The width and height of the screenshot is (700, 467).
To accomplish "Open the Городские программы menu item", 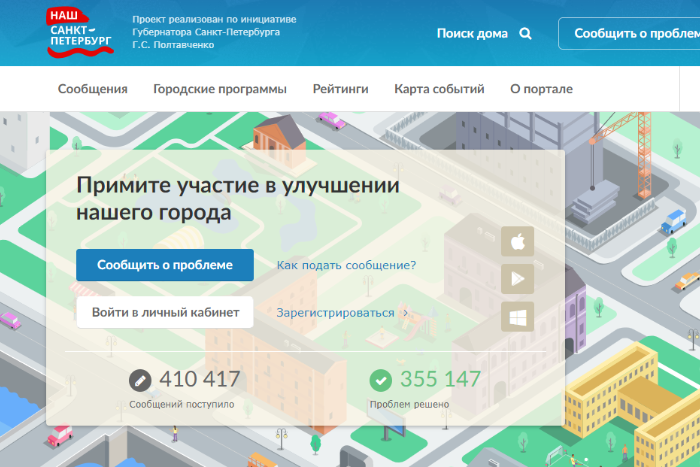I will pos(220,89).
